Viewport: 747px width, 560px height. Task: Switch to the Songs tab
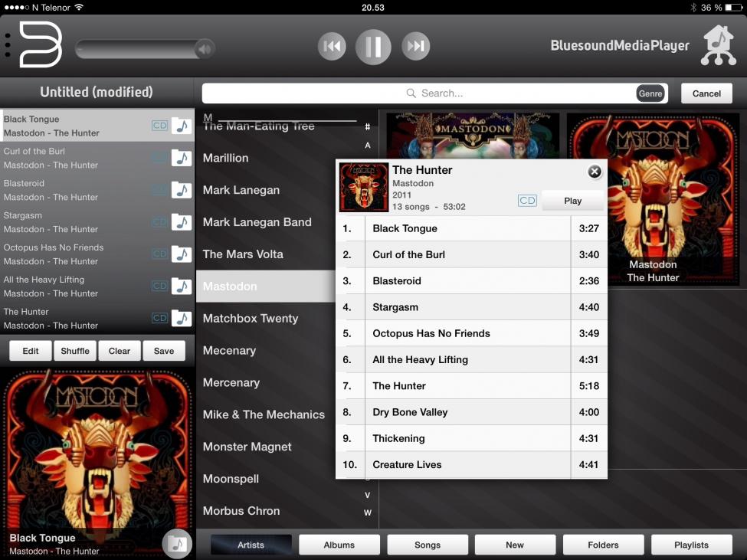(428, 545)
